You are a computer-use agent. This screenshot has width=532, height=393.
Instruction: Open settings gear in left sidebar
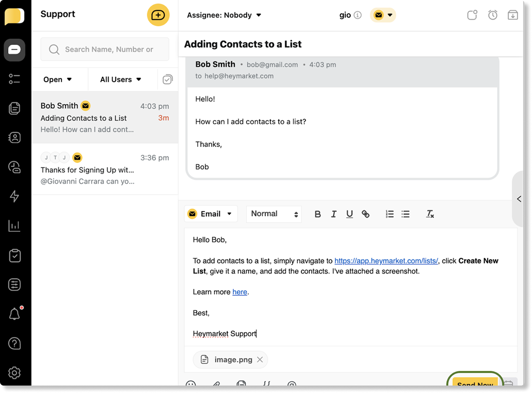15,373
